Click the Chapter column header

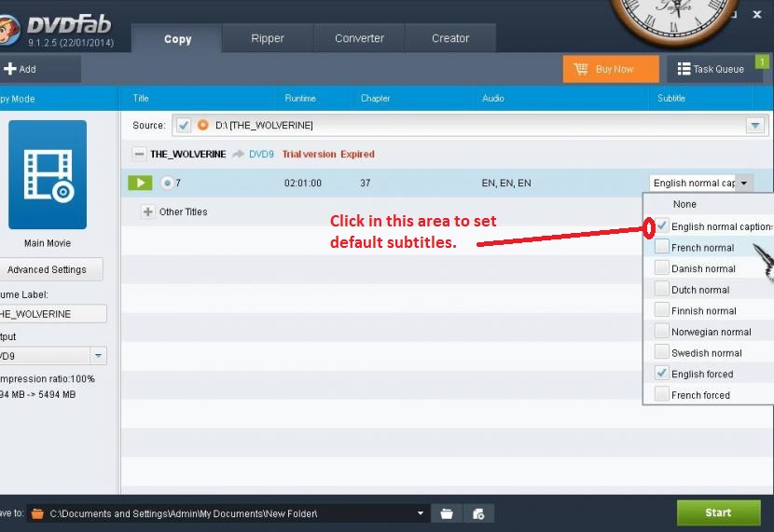pos(375,98)
